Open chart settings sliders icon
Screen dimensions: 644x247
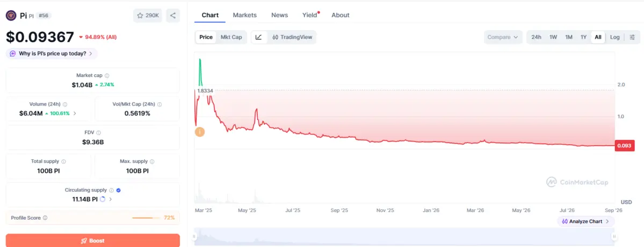(632, 37)
